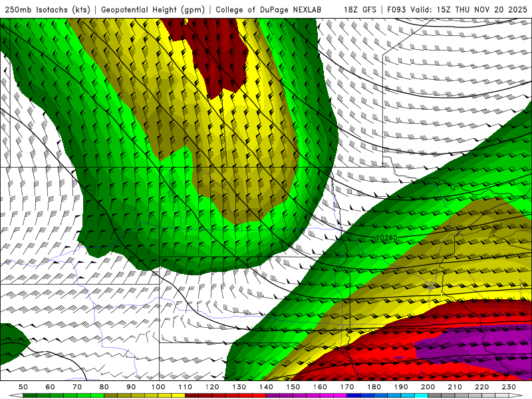Click the 160 knot legend label
This screenshot has width=532, height=399.
click(320, 387)
